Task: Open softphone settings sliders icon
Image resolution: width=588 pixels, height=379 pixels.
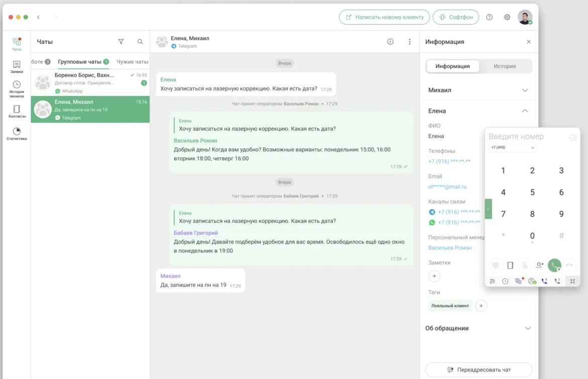Action: 492,281
